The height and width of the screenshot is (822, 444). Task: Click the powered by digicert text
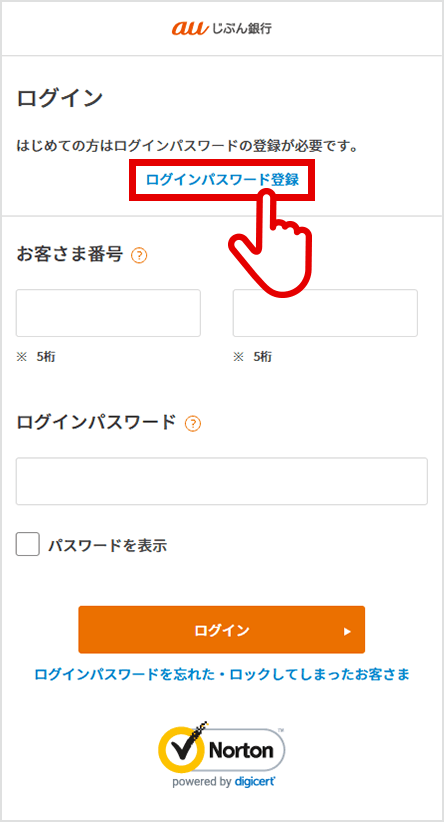coord(224,782)
